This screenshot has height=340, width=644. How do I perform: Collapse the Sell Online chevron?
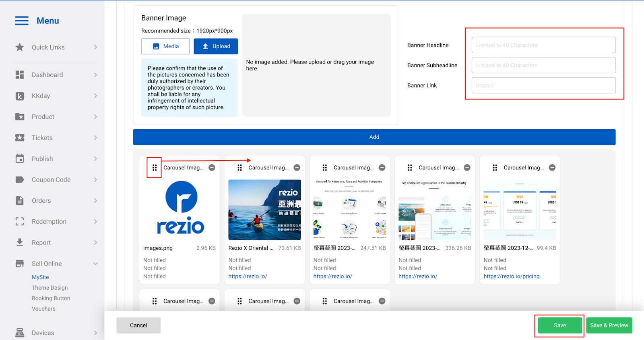(95, 264)
